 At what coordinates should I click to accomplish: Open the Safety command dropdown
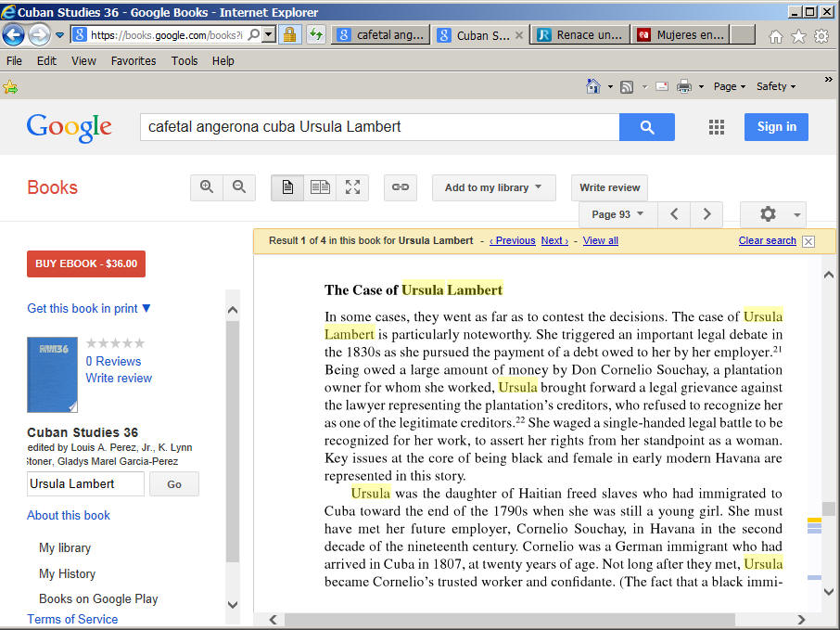coord(776,86)
